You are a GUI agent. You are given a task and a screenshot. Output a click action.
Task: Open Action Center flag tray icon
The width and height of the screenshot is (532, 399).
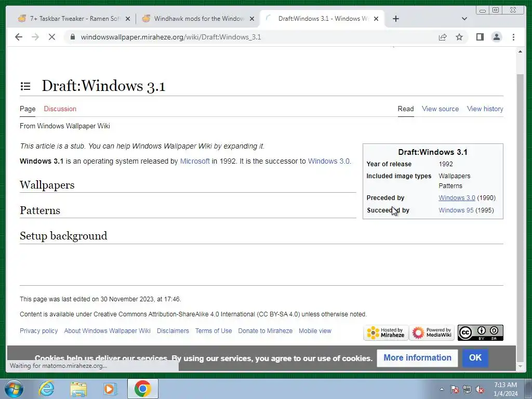coord(455,389)
